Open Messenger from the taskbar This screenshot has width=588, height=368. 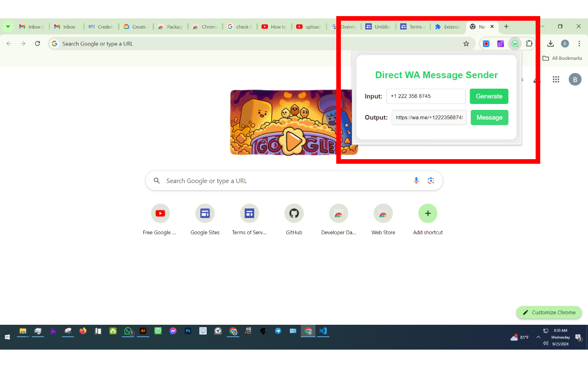173,331
